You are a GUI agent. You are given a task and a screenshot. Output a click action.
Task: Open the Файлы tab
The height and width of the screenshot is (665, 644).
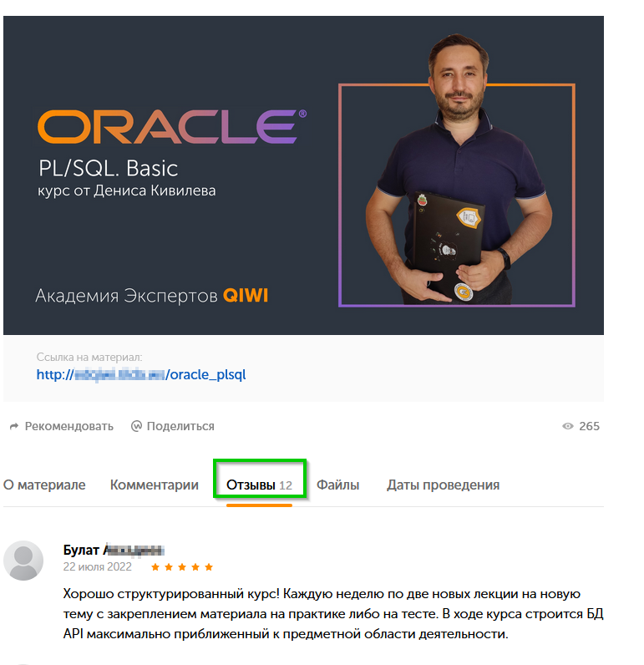point(338,485)
